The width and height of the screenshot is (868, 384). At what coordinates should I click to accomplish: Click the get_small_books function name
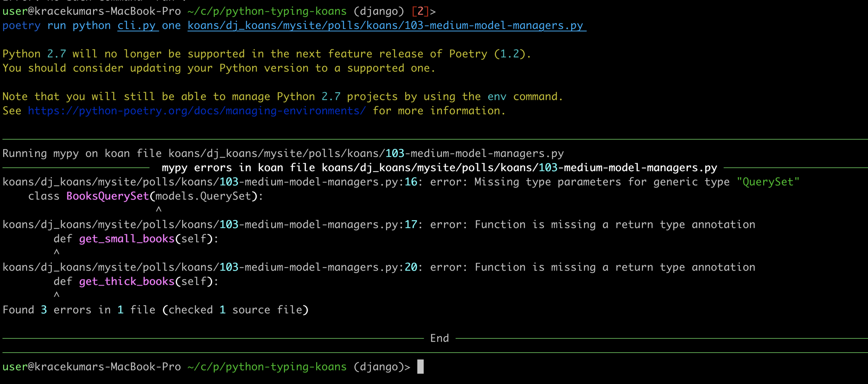tap(126, 239)
